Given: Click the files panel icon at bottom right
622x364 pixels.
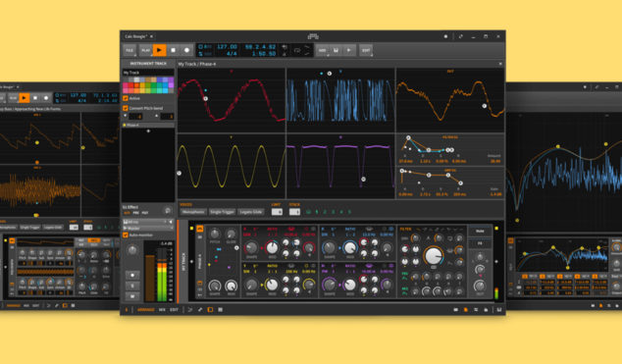Looking at the screenshot, I should pyautogui.click(x=486, y=310).
